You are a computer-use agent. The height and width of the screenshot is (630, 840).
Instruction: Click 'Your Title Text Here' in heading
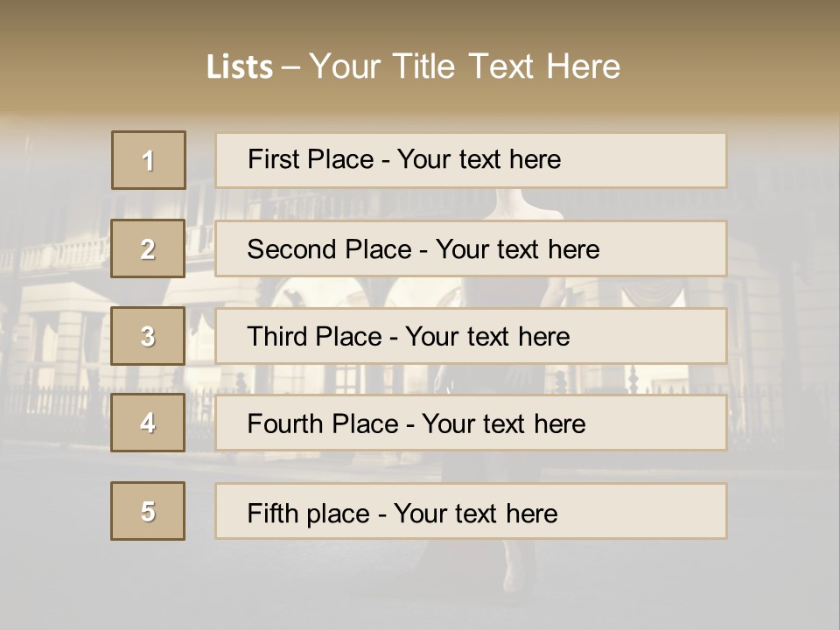click(465, 66)
